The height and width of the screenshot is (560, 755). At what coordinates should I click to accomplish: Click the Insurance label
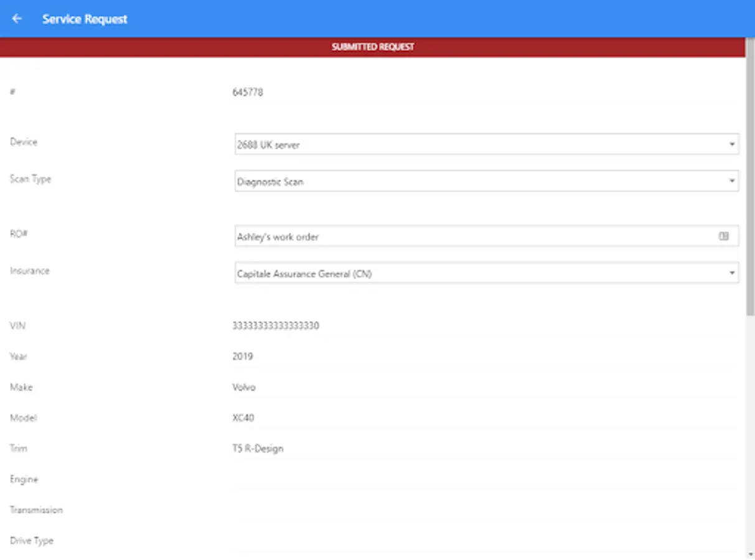pyautogui.click(x=29, y=271)
